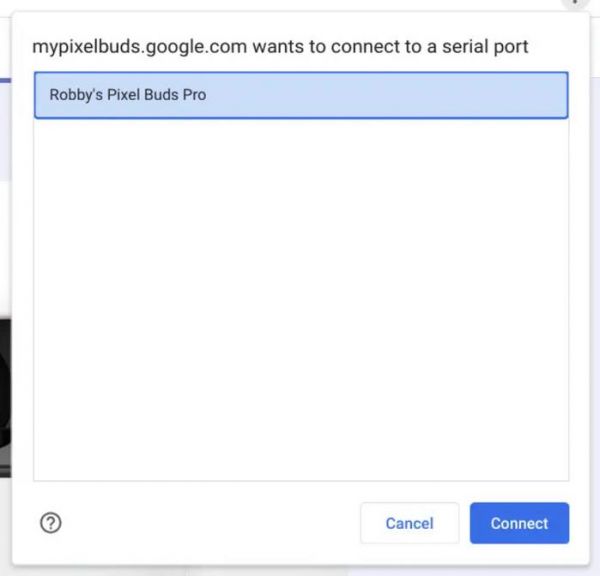This screenshot has width=600, height=576.
Task: Click the empty area of the device list
Action: [x=301, y=300]
